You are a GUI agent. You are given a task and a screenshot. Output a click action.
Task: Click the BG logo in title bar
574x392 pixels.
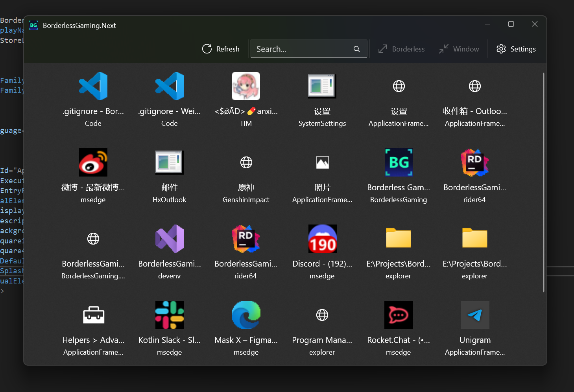point(33,25)
